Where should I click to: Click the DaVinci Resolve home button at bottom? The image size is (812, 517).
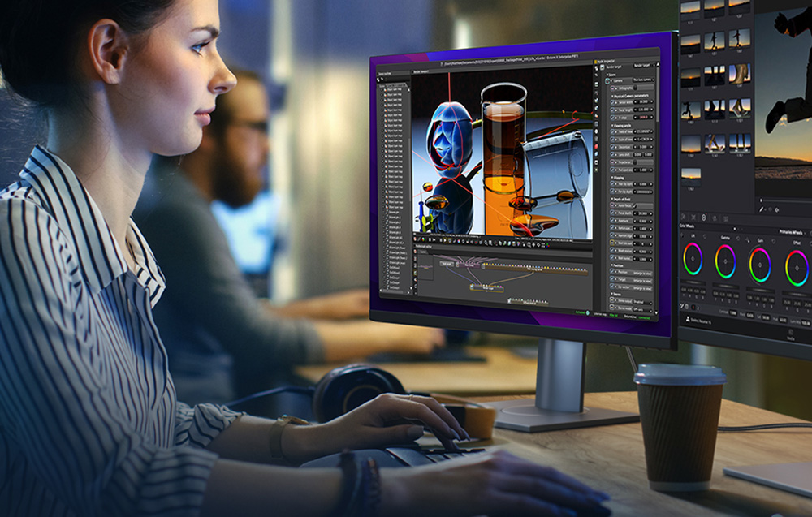point(698,321)
